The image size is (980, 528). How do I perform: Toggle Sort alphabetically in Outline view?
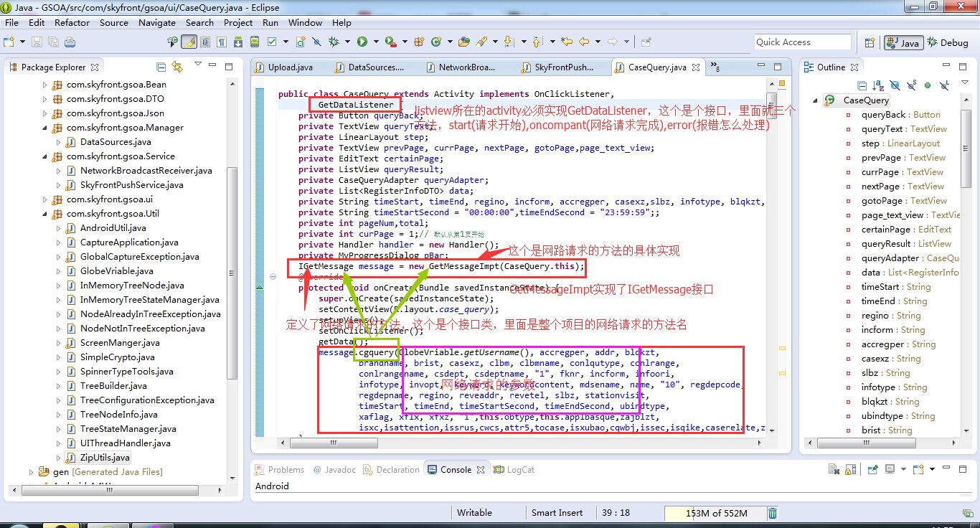pyautogui.click(x=878, y=85)
